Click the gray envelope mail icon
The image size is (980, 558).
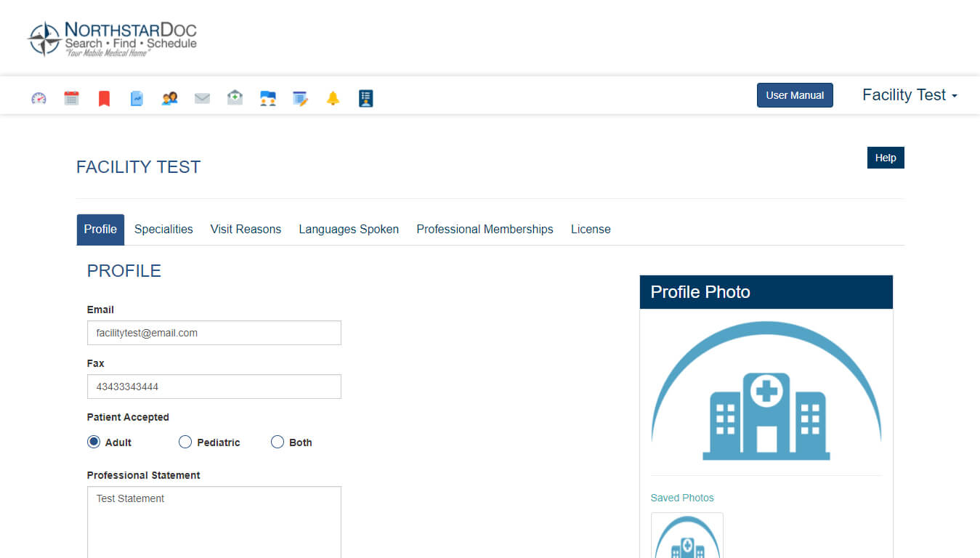click(202, 98)
